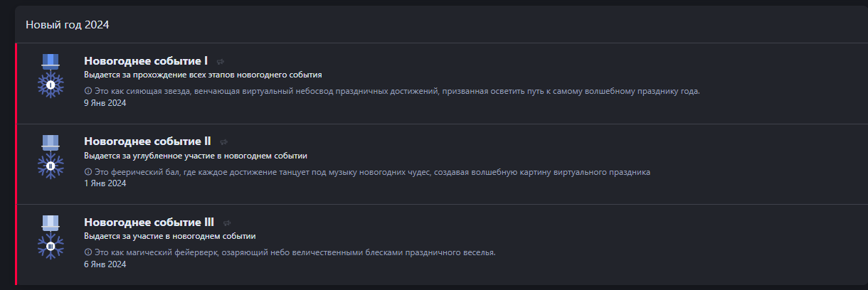This screenshot has width=868, height=290.
Task: Click the description about магический фейерверк
Action: (x=295, y=252)
